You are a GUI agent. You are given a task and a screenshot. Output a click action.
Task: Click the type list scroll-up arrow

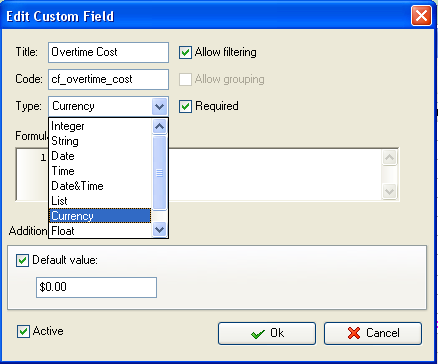(159, 127)
